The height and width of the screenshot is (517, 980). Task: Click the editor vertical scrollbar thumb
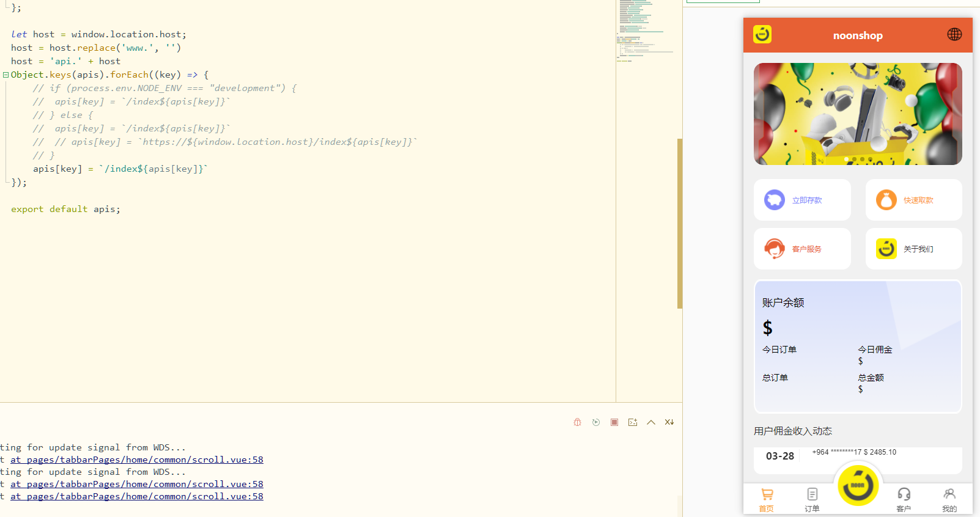pos(679,223)
